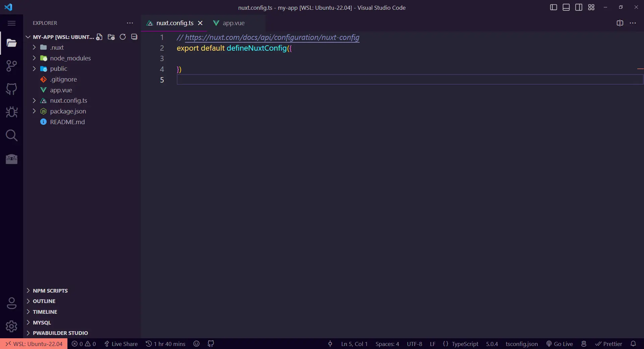The image size is (644, 349).
Task: Open the nuxt.com docs link in comment
Action: tap(272, 37)
